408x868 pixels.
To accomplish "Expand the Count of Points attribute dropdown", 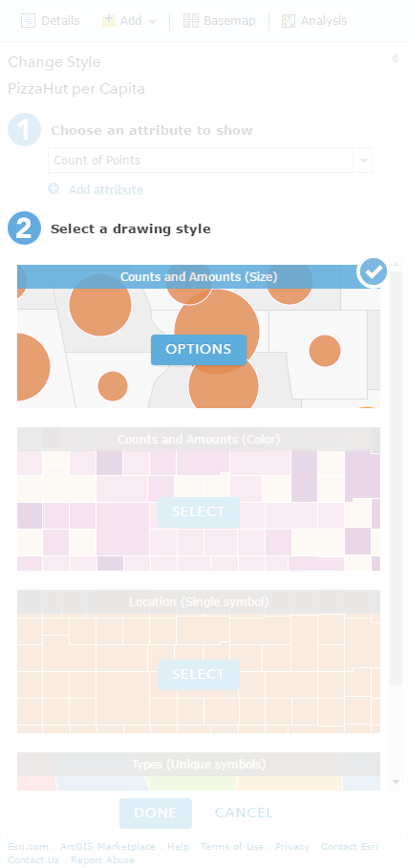I will point(363,161).
